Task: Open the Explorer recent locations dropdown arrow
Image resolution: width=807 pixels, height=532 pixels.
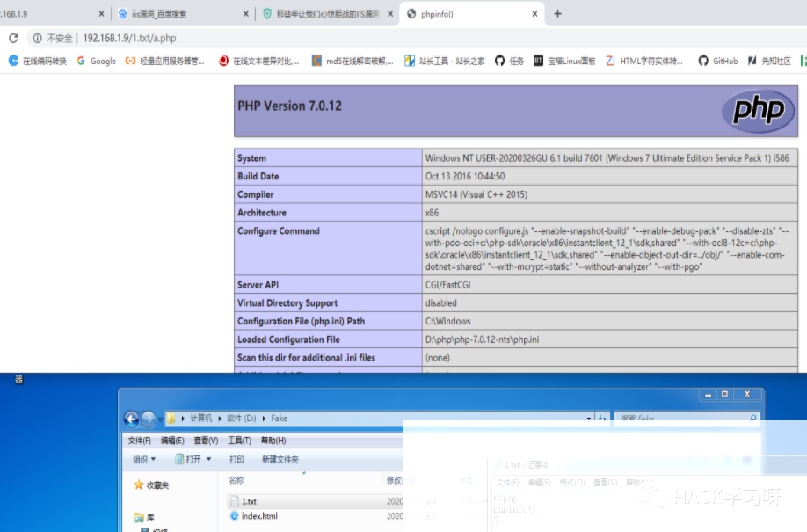Action: 160,419
